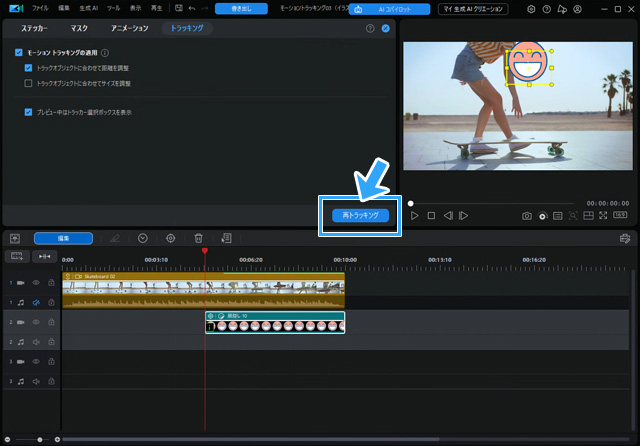Screen dimensions: 640x446
Task: Stop the preview playback
Action: click(x=431, y=215)
